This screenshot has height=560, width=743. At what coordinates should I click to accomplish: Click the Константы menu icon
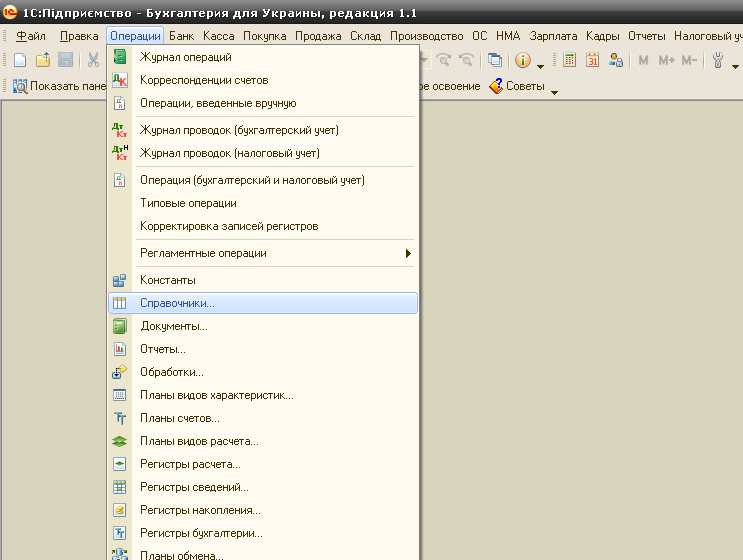click(120, 280)
